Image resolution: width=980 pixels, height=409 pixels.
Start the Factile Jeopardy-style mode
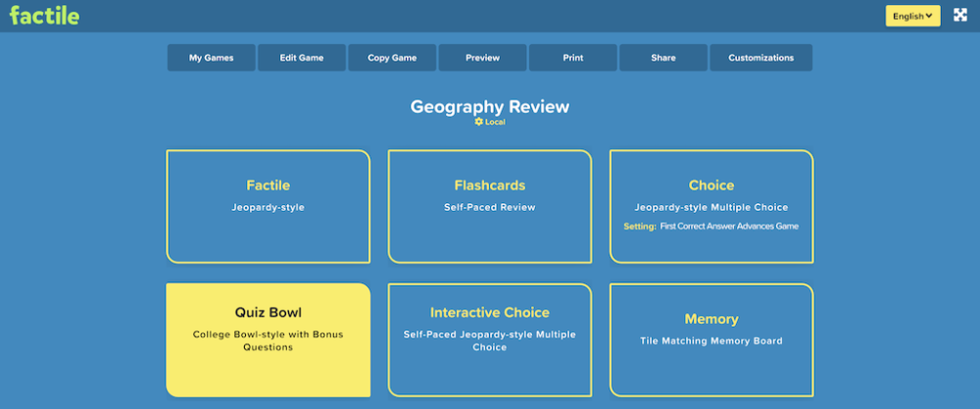tap(269, 206)
